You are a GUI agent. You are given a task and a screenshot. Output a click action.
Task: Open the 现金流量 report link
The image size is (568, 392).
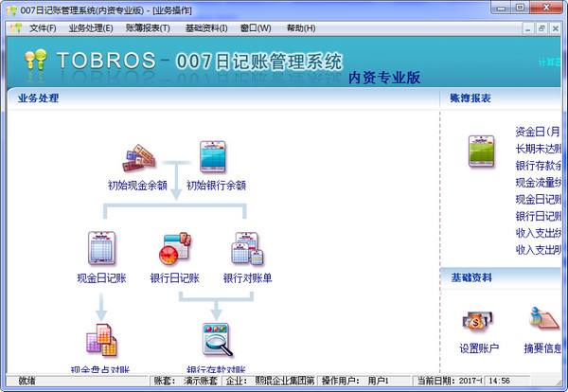tap(539, 182)
